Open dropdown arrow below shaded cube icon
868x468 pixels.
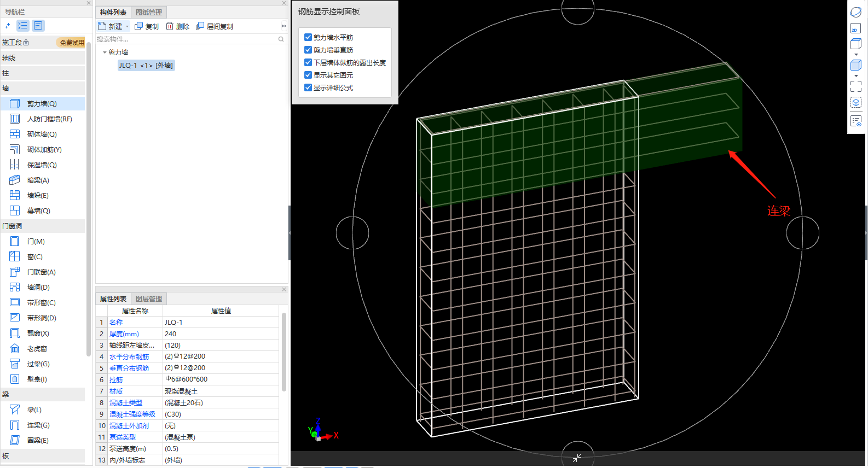point(856,75)
